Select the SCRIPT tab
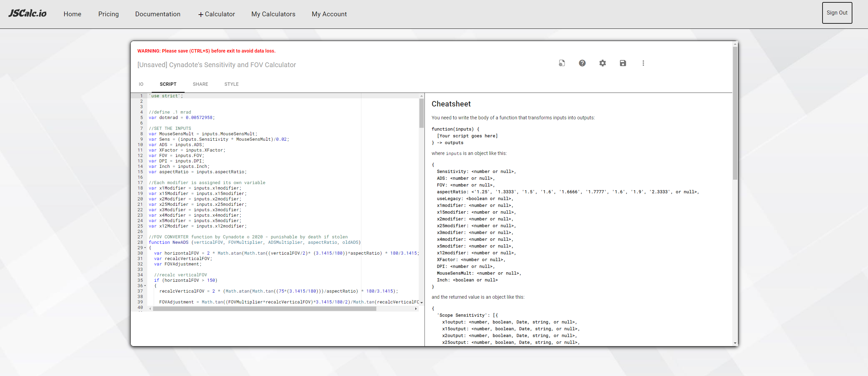The image size is (868, 376). coord(168,84)
